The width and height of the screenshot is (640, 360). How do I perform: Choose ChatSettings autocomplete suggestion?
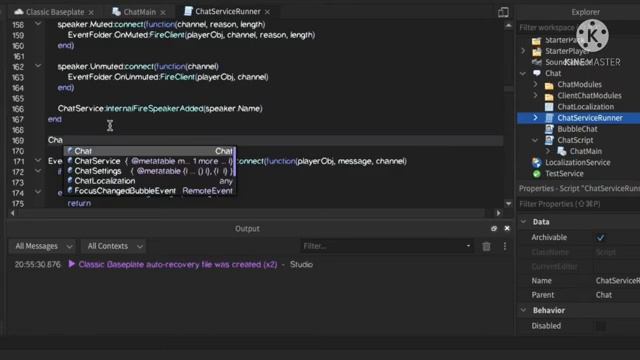click(149, 171)
